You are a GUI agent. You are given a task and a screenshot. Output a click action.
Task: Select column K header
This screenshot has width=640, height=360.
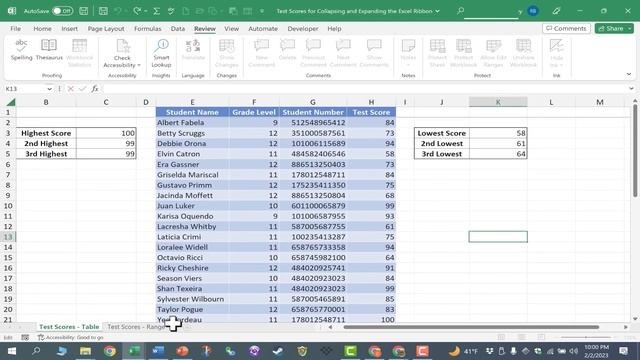click(x=498, y=102)
